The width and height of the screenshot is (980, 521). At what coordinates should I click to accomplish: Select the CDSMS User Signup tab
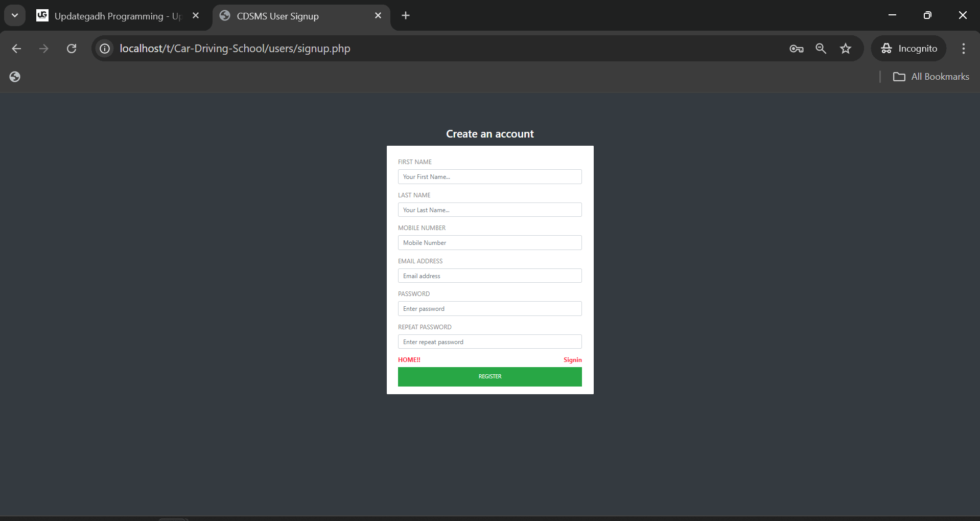[278, 16]
